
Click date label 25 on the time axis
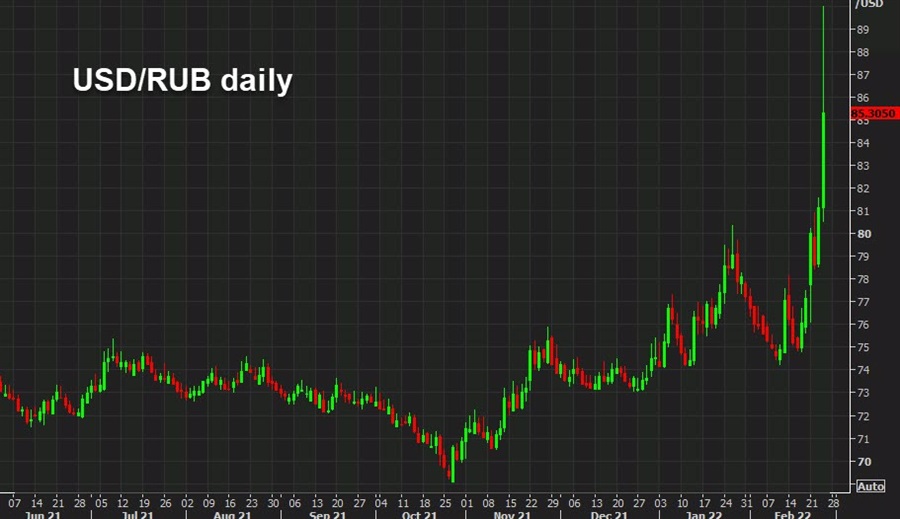445,503
